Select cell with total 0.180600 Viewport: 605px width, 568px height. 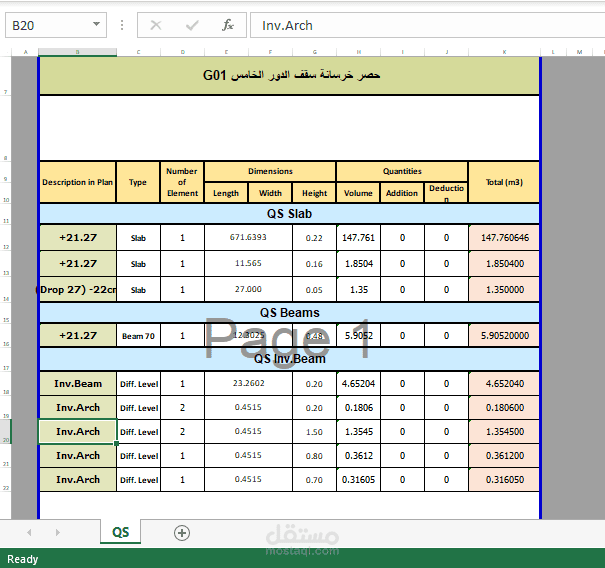coord(504,408)
